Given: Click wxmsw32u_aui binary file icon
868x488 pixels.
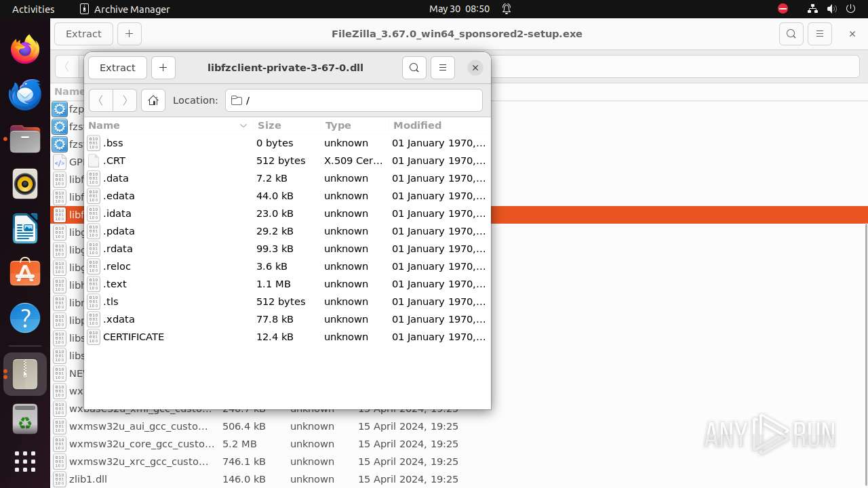Looking at the screenshot, I should [x=60, y=426].
